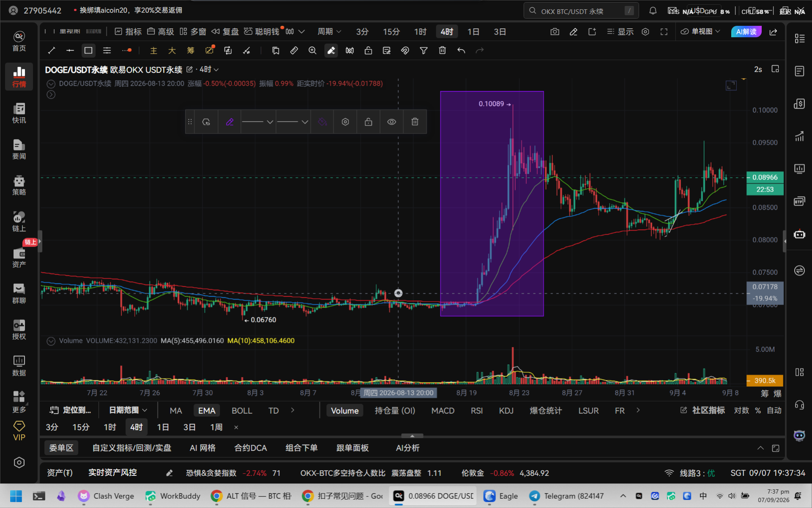The width and height of the screenshot is (812, 508).
Task: Toggle the lock on selected drawing
Action: click(368, 122)
